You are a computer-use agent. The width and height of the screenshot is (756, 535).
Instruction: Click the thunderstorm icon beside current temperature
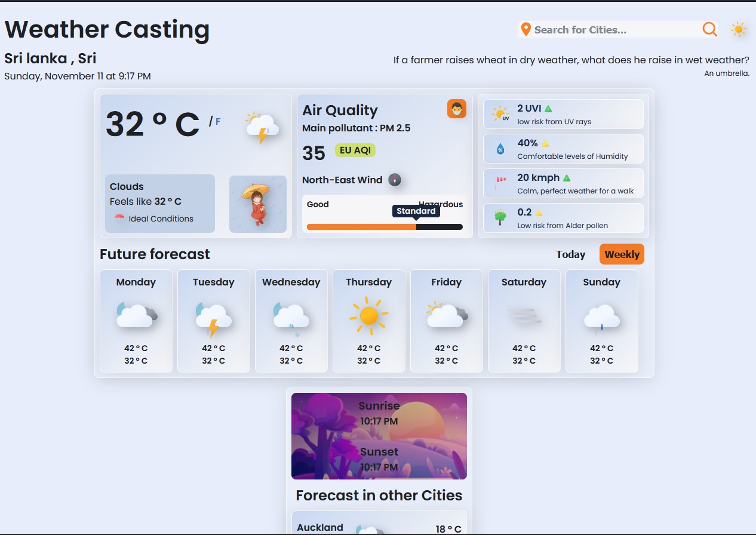262,127
